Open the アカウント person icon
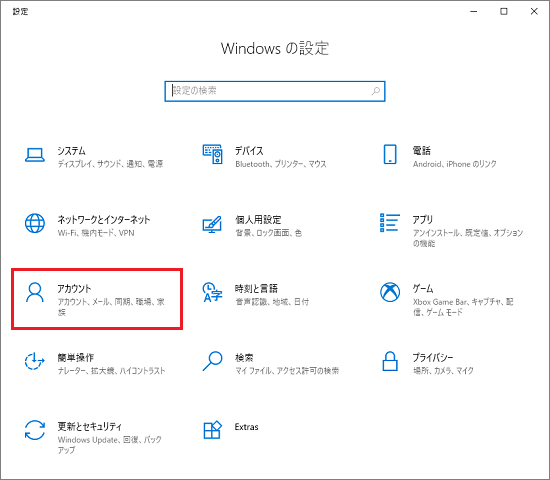 point(35,292)
